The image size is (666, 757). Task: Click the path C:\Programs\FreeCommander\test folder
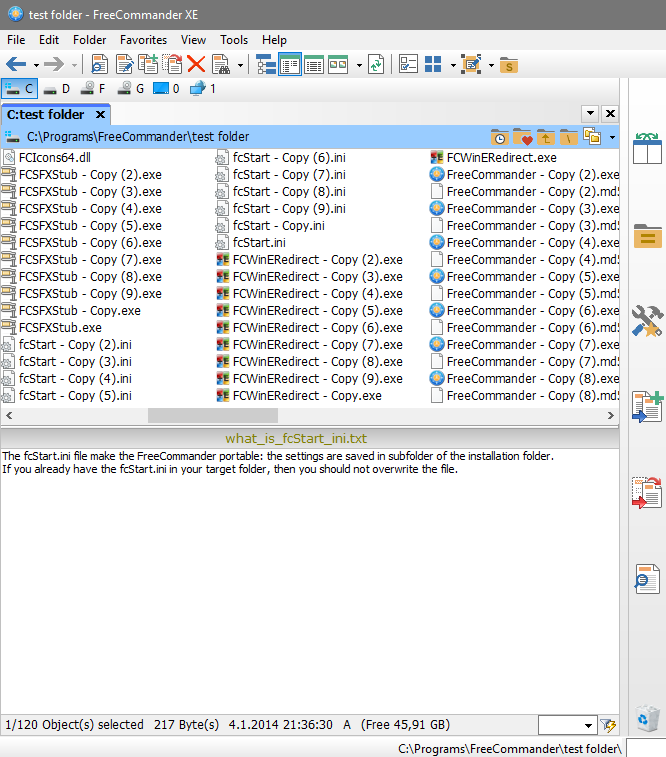[x=138, y=137]
